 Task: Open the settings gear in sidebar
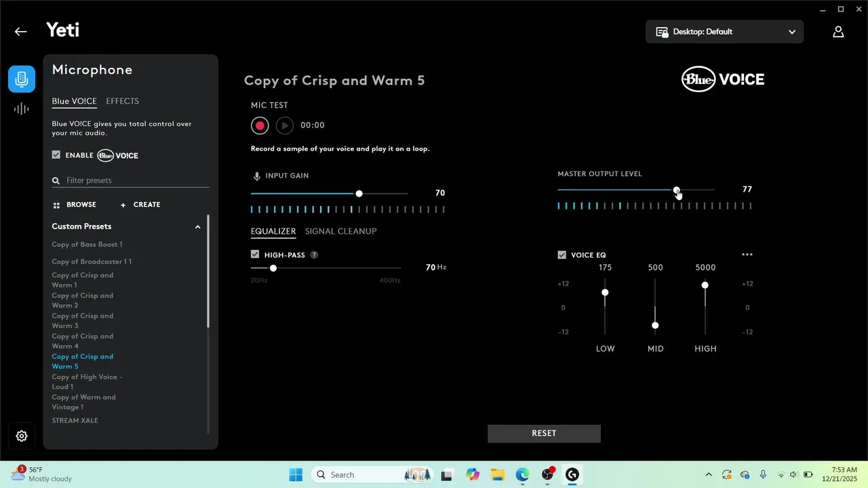(22, 436)
